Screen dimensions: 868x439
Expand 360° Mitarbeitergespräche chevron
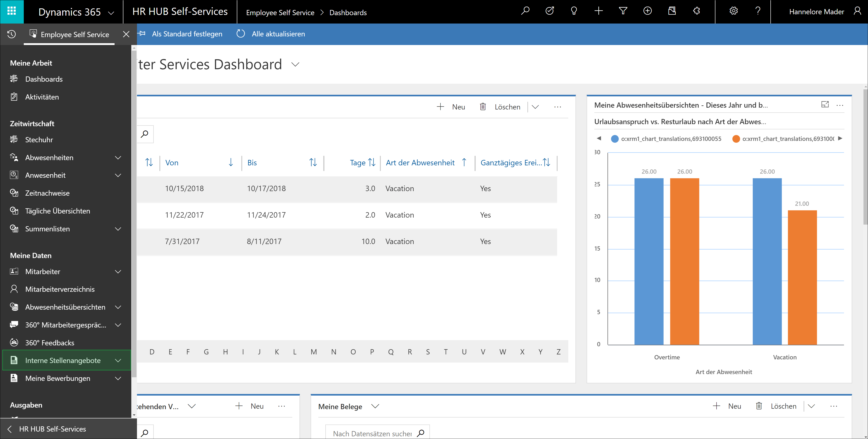pos(118,325)
